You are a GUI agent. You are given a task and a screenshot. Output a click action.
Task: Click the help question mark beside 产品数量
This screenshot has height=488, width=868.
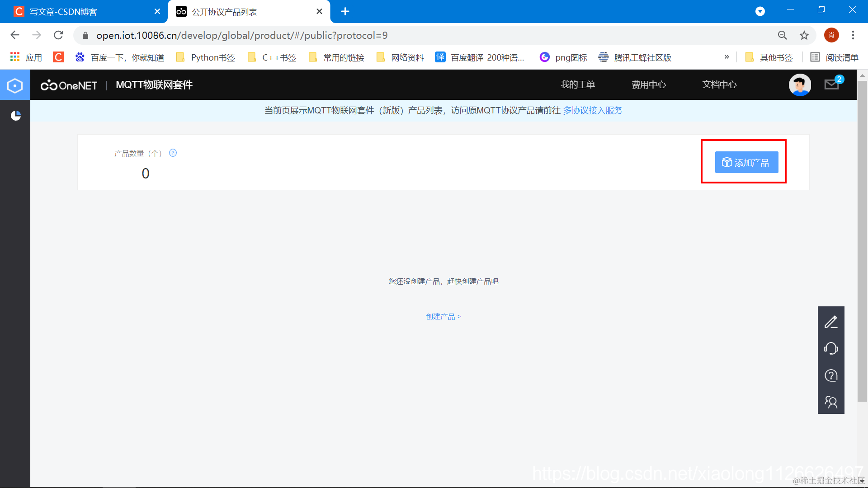tap(173, 153)
